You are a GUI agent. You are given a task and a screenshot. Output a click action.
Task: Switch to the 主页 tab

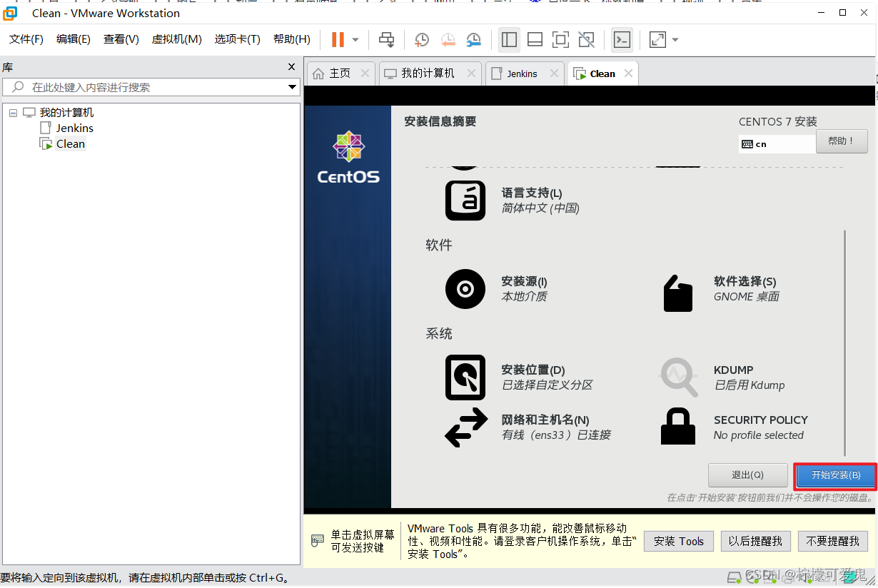coord(339,73)
